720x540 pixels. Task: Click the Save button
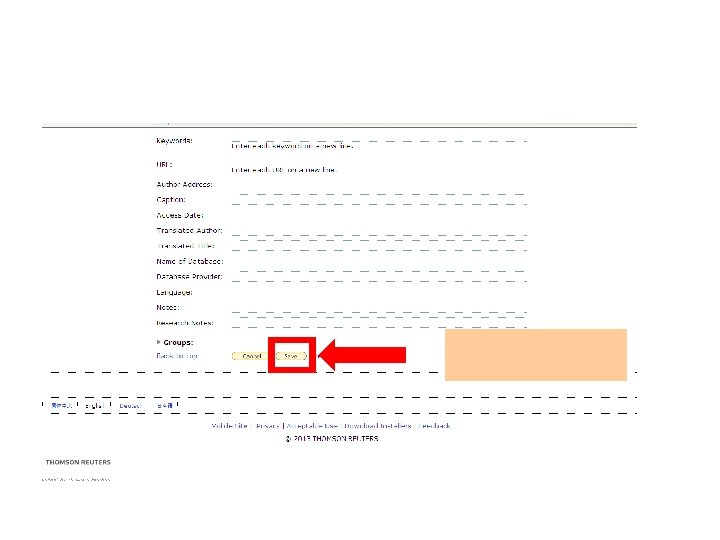pos(291,356)
